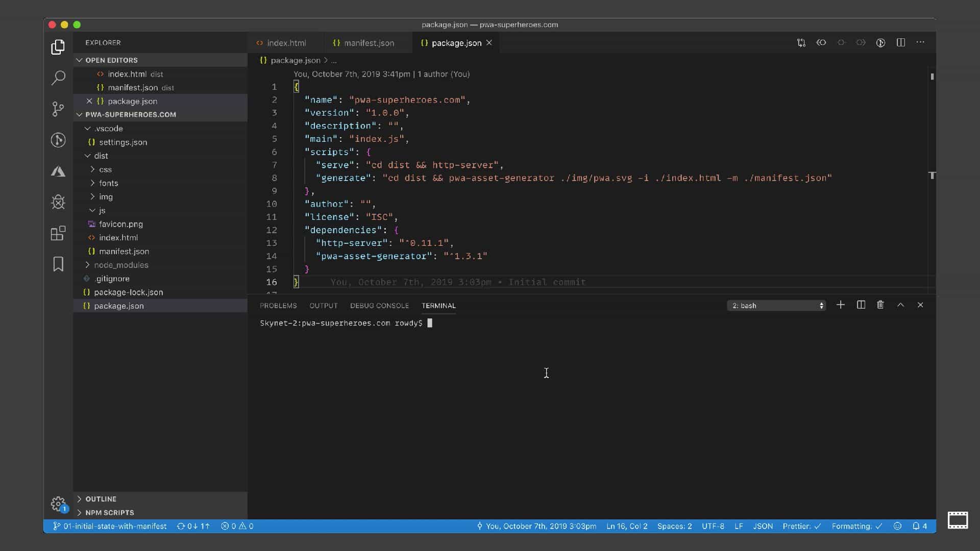The image size is (980, 551).
Task: Switch to the manifest.json editor tab
Action: [369, 43]
